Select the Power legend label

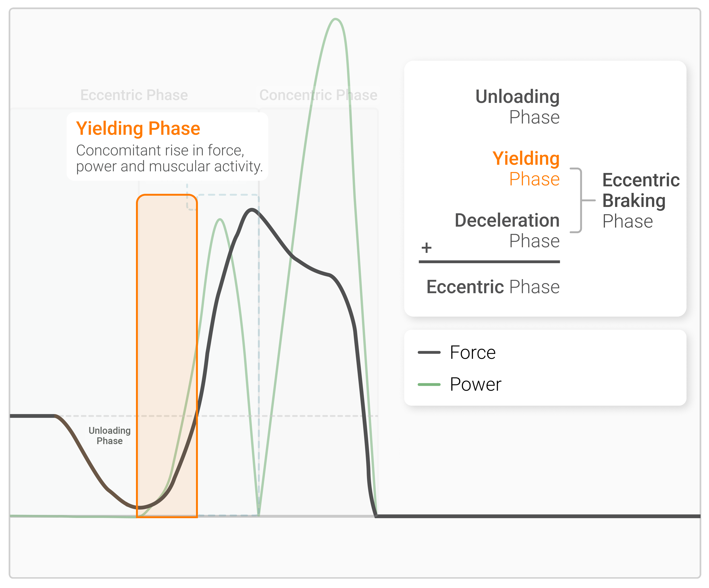pos(475,384)
